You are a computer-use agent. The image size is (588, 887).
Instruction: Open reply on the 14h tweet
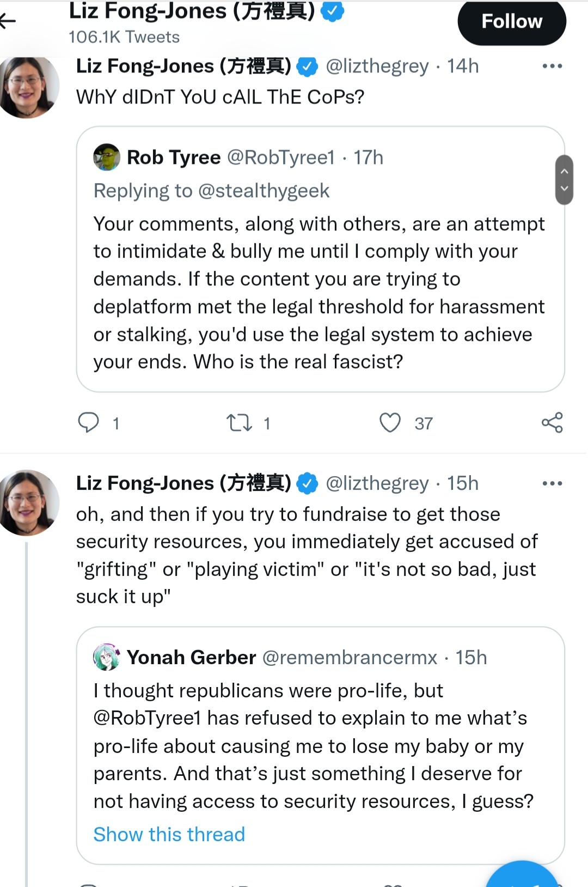pyautogui.click(x=89, y=423)
